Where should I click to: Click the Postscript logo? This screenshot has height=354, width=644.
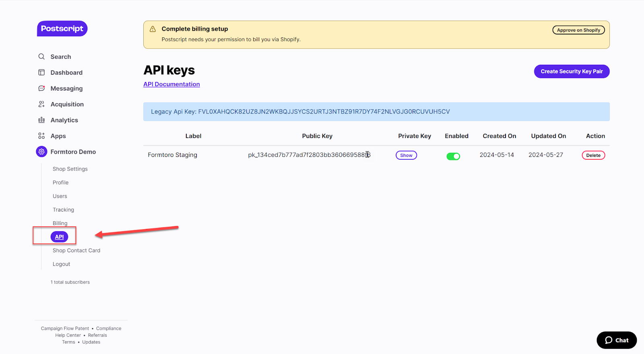tap(62, 29)
